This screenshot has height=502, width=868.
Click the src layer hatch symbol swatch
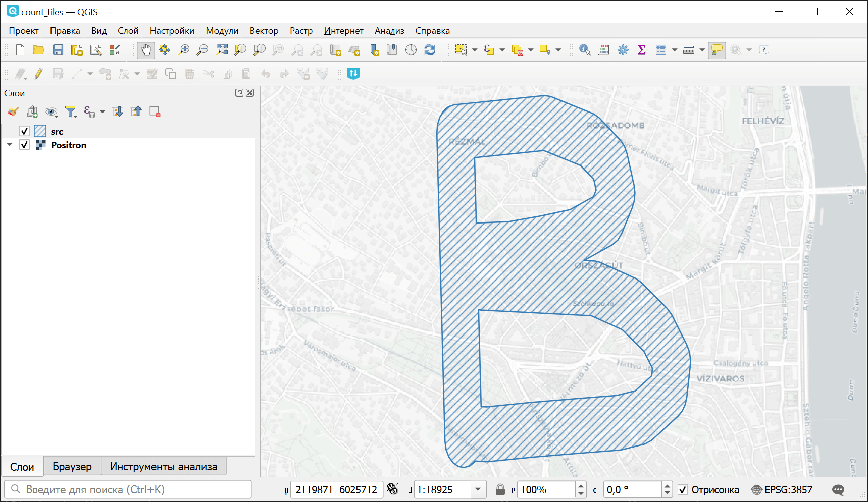click(40, 131)
